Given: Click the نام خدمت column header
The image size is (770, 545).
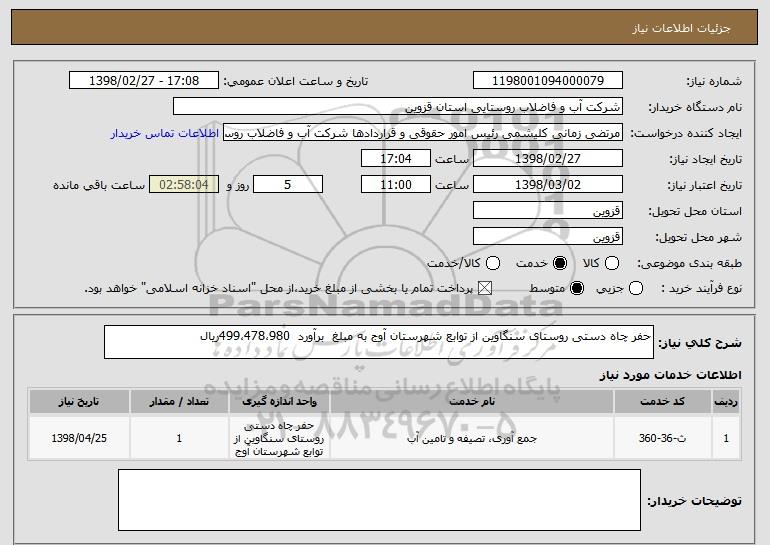Looking at the screenshot, I should click(x=472, y=402).
